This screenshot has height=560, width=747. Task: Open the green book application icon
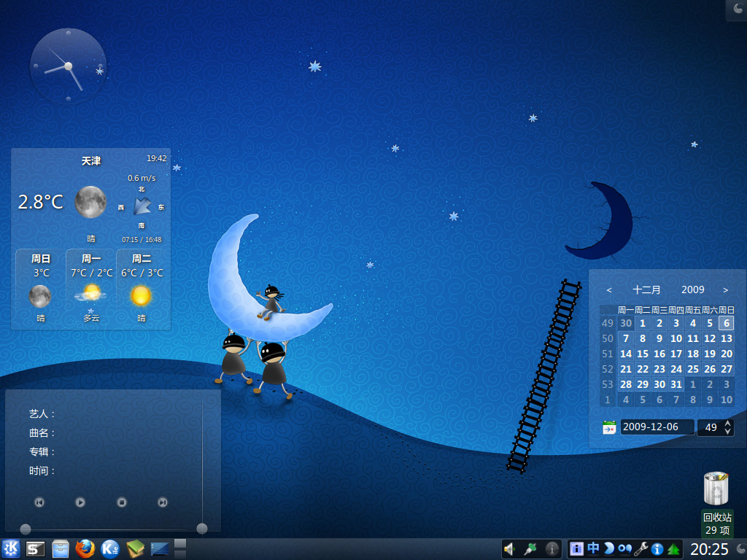coord(135,549)
